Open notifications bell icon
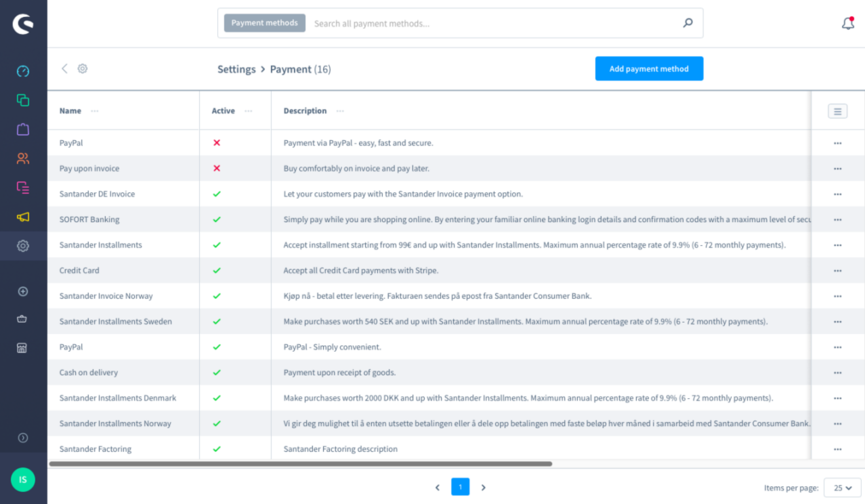Image resolution: width=865 pixels, height=504 pixels. (x=848, y=24)
